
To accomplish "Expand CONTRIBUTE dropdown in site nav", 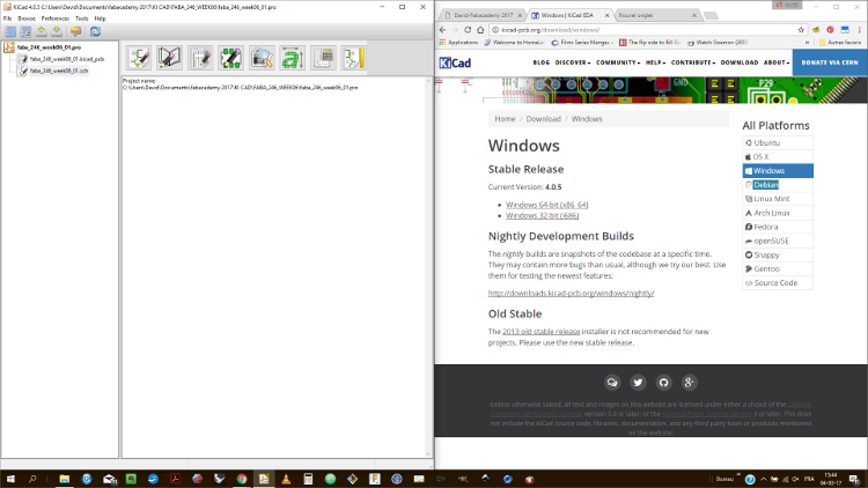I will (x=693, y=63).
